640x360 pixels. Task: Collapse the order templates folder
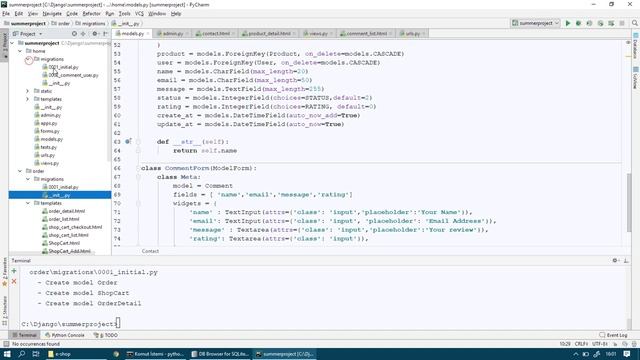tap(28, 203)
